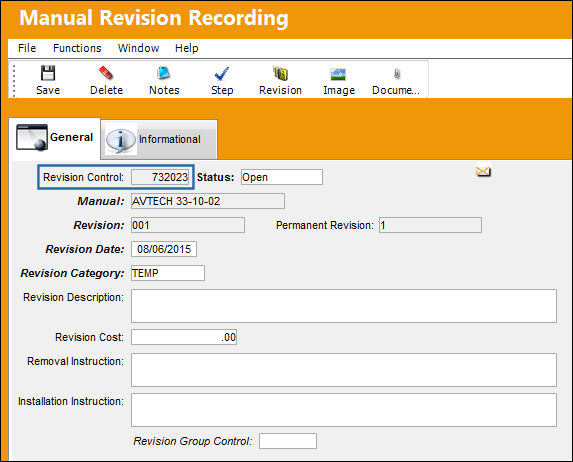Click the Revision Group Control label
This screenshot has width=573, height=462.
coord(193,441)
